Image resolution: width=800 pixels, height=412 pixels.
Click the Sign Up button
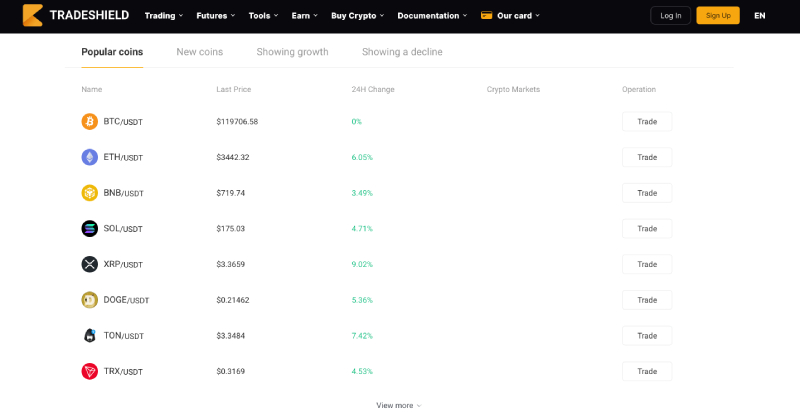point(718,15)
